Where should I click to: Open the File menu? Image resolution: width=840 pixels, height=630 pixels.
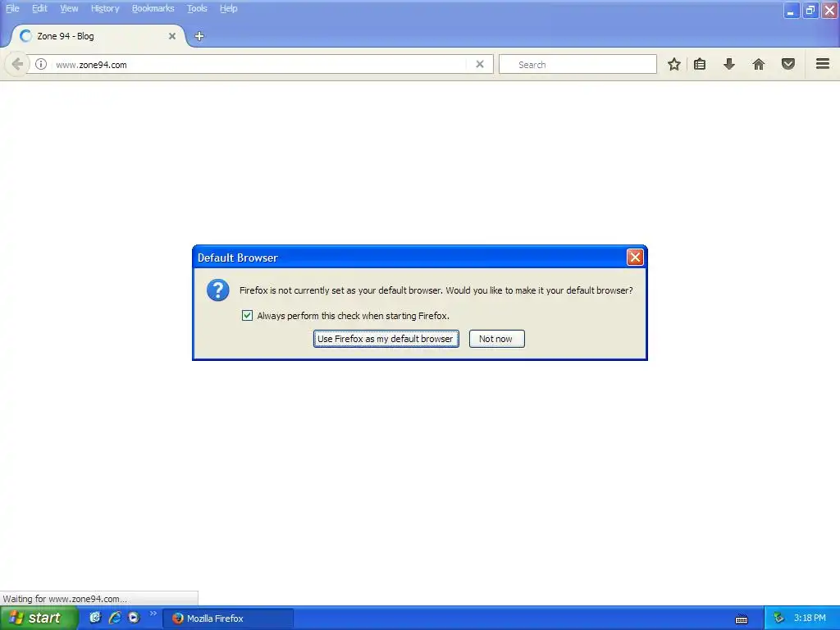(x=12, y=8)
